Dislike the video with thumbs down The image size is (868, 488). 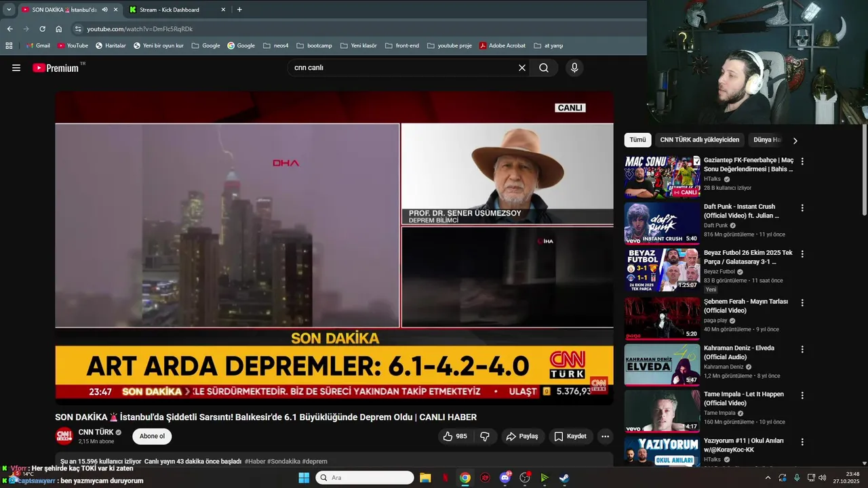[485, 436]
